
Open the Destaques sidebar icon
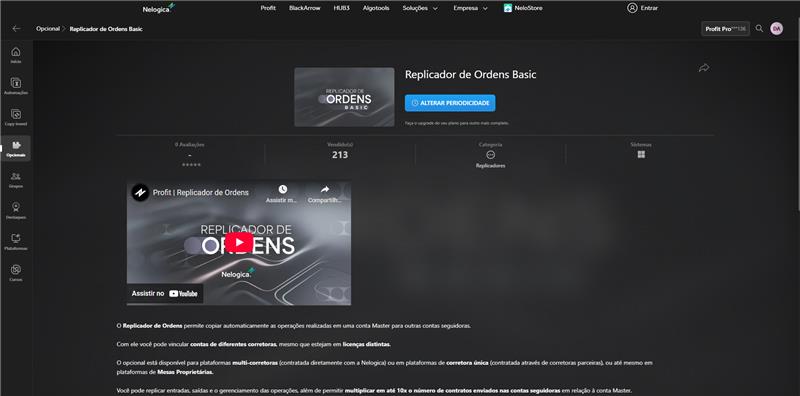[x=16, y=210]
